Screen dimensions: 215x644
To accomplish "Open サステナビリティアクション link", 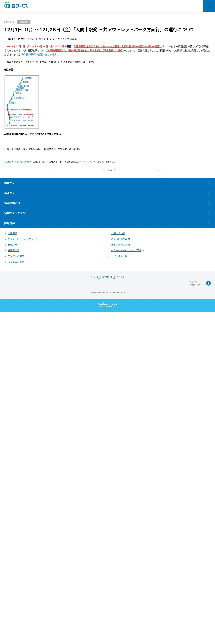I will click(23, 239).
